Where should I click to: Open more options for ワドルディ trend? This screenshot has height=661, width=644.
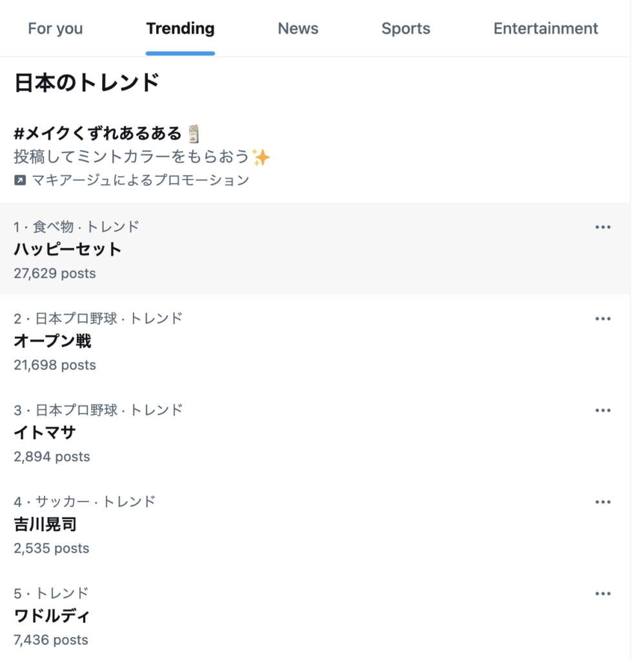(603, 594)
